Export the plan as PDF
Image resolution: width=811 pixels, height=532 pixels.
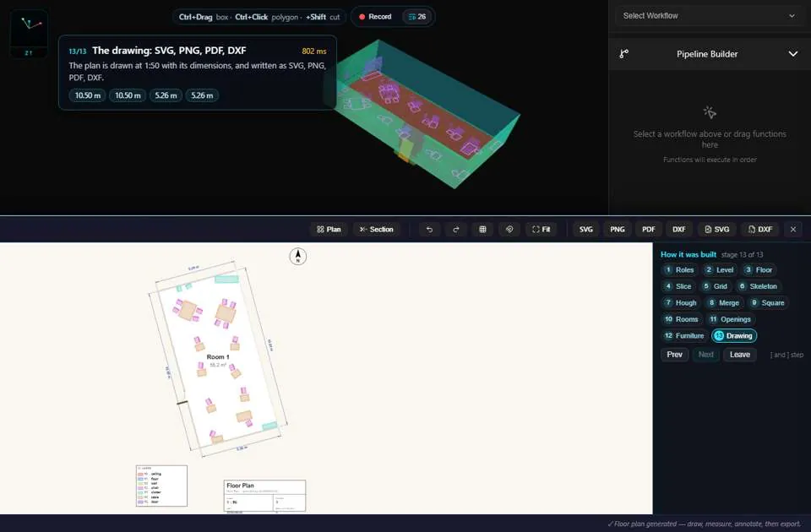649,229
